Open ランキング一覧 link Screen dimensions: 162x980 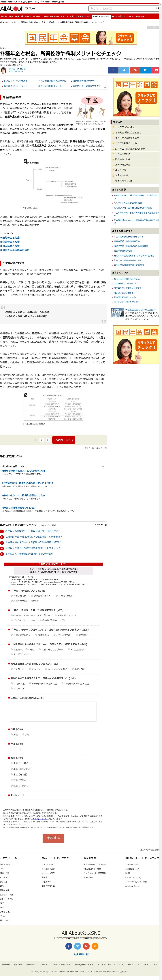[100, 525]
